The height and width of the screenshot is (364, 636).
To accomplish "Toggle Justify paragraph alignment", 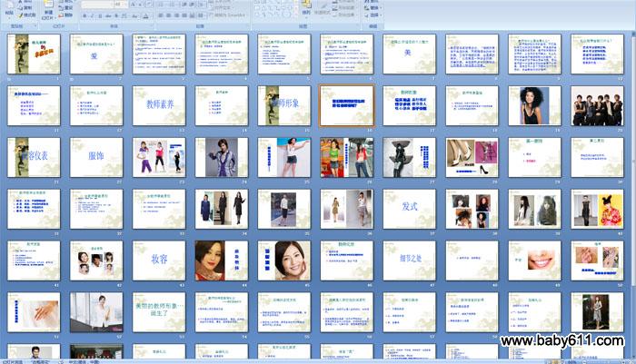I will (x=184, y=15).
